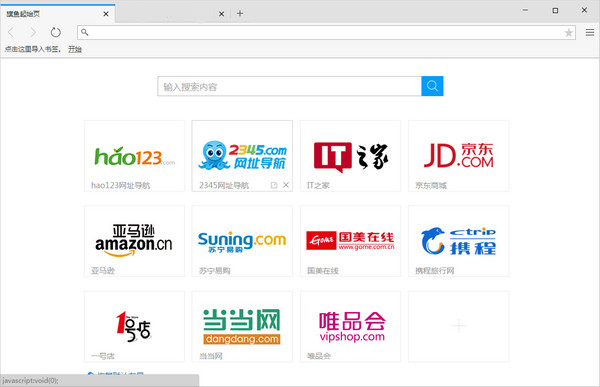The height and width of the screenshot is (387, 600).
Task: Open the JD.COM 京东商城 tile
Action: [459, 156]
